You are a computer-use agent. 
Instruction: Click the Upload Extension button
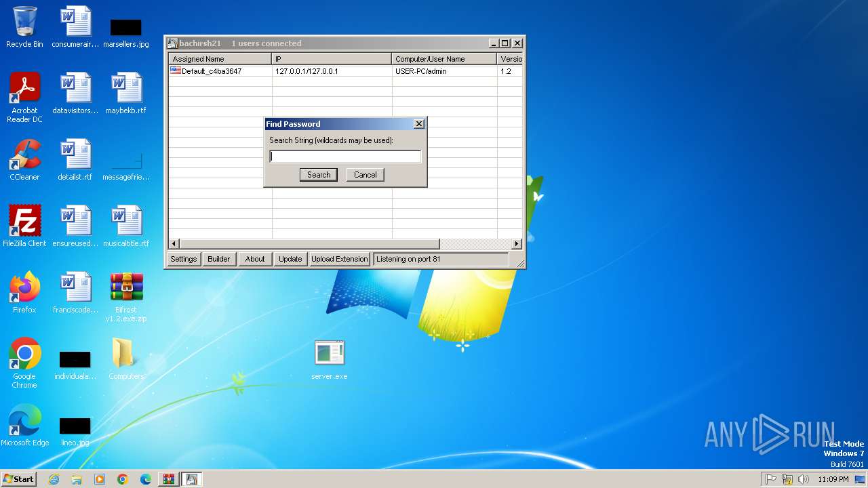(340, 259)
